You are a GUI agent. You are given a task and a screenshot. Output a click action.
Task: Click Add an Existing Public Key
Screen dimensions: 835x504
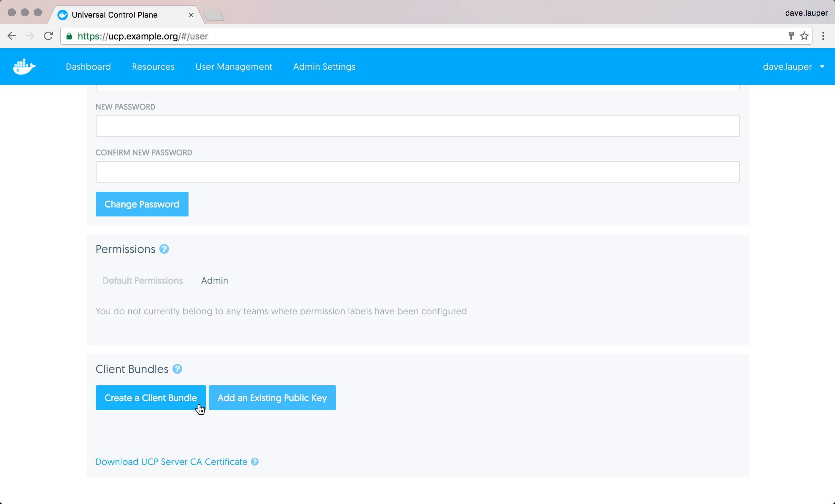pyautogui.click(x=272, y=398)
